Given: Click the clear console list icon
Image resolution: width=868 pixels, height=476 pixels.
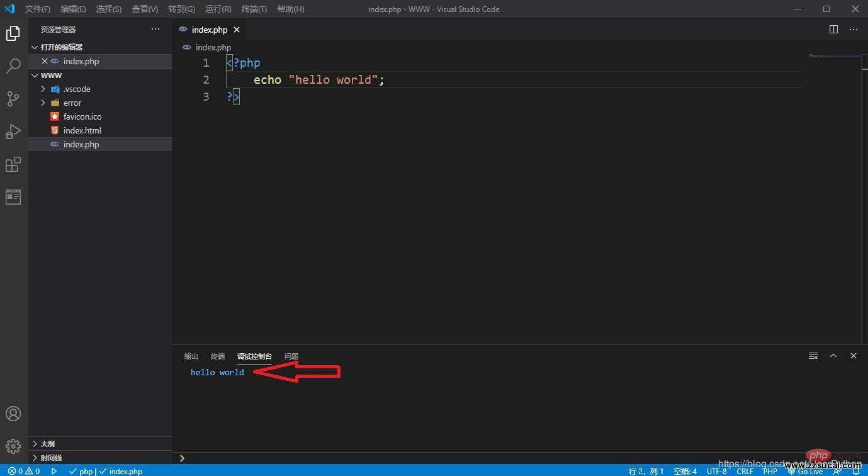Looking at the screenshot, I should pos(813,356).
